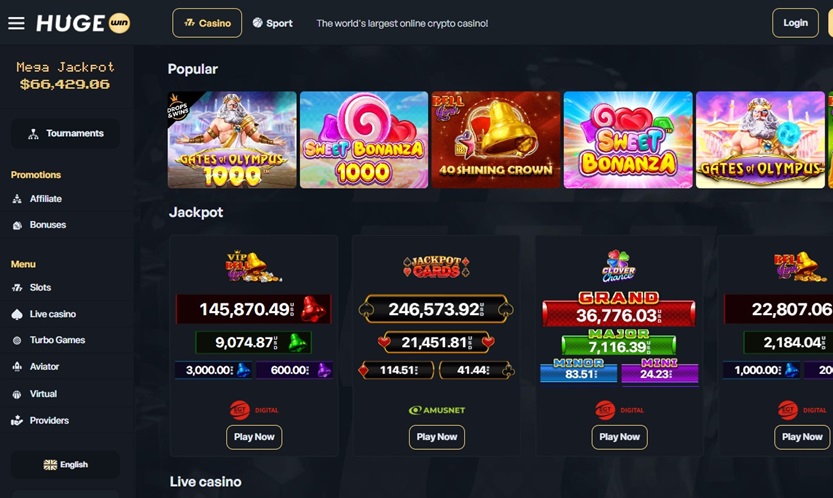833x498 pixels.
Task: Open the hamburger menu icon
Action: pyautogui.click(x=16, y=23)
